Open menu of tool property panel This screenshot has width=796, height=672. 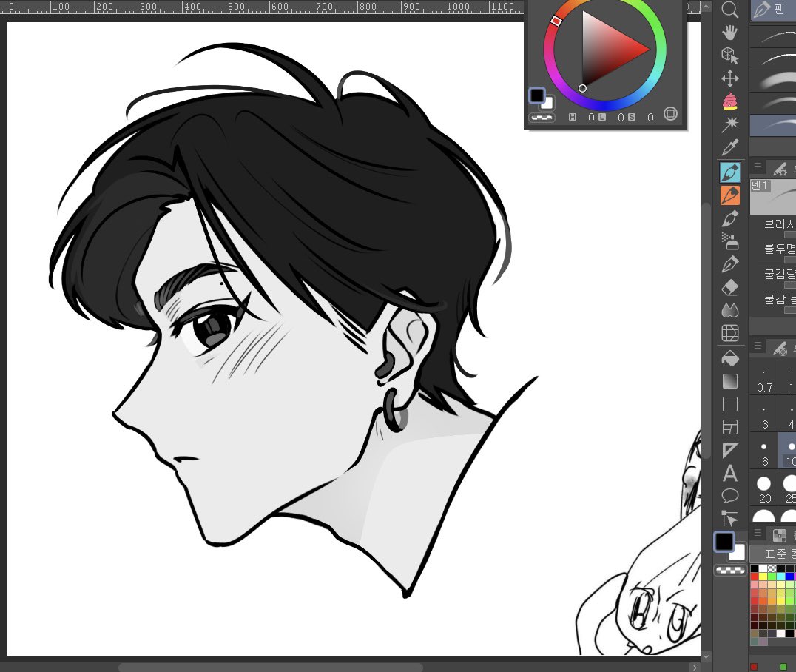tap(758, 167)
